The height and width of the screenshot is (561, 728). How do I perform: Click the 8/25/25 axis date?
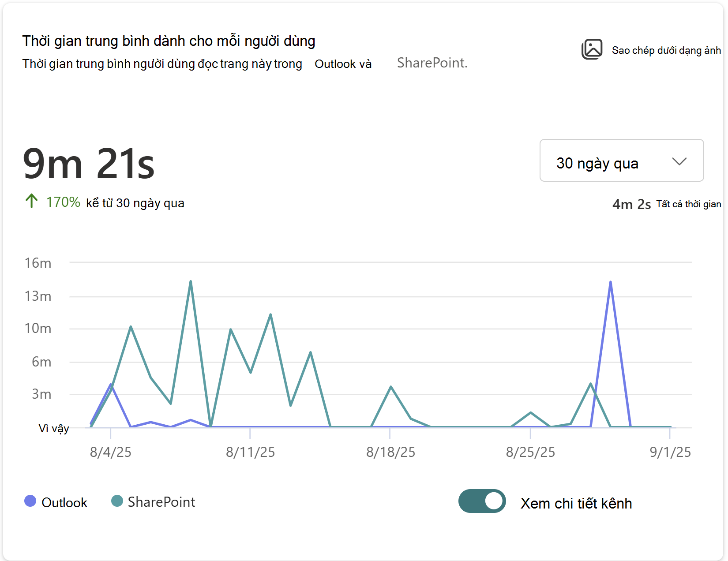(530, 452)
